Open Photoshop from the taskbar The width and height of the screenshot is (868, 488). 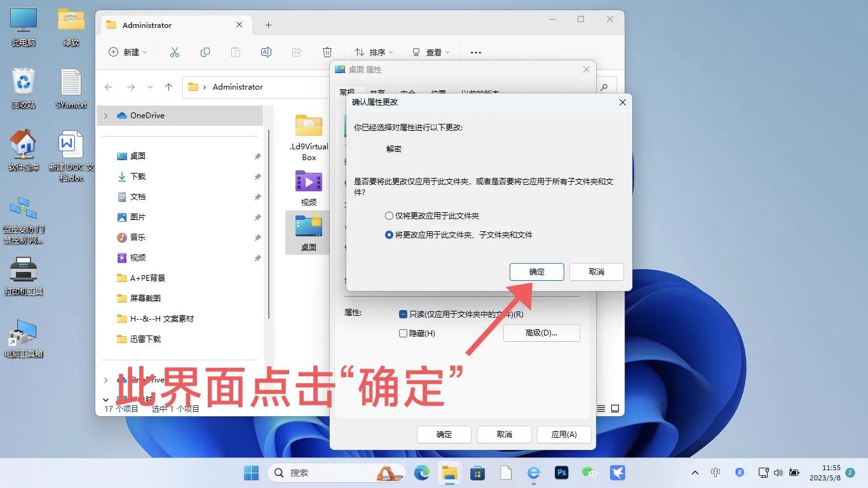[x=562, y=473]
